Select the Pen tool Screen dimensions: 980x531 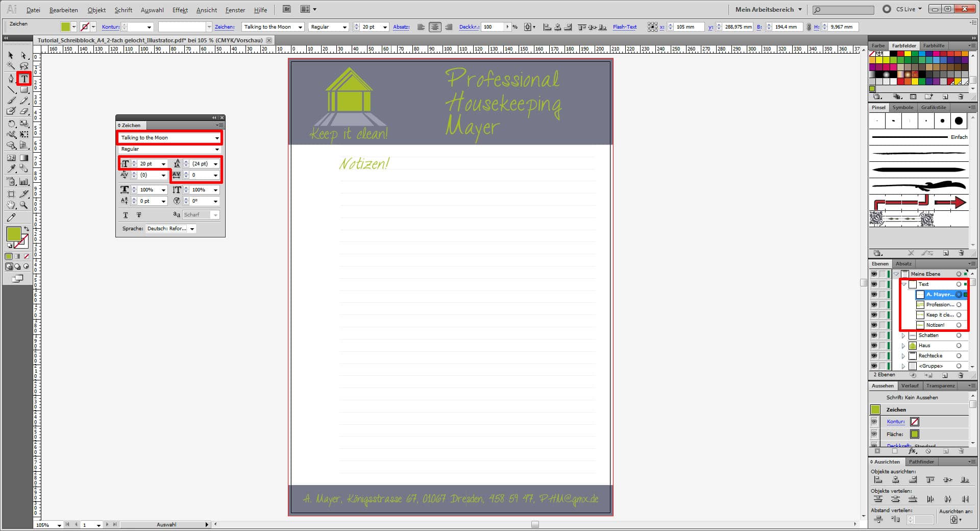[11, 79]
